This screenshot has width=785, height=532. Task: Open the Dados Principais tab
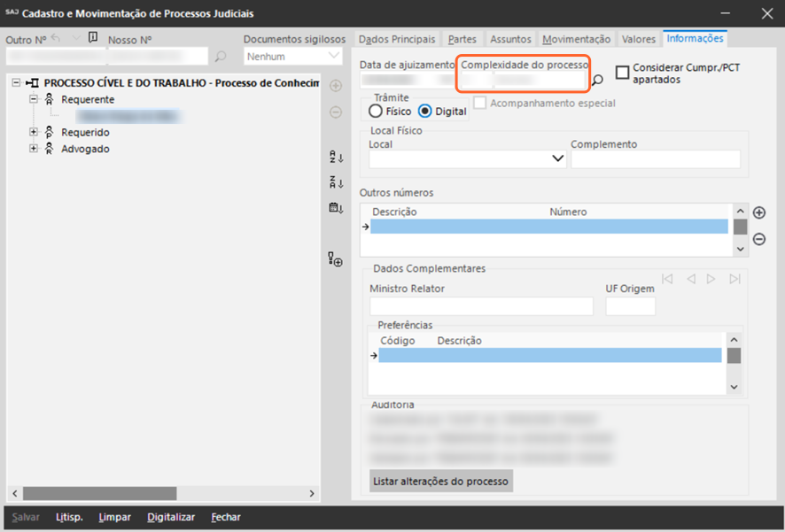[397, 39]
